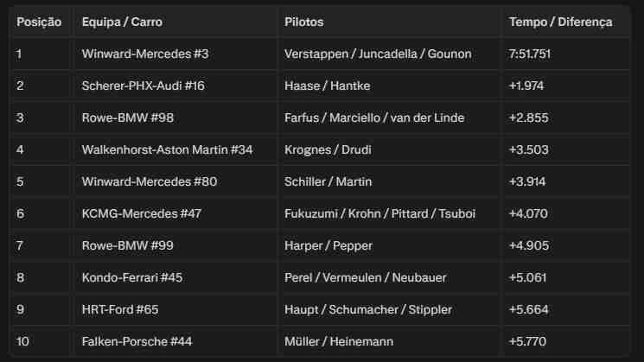Screen dimensions: 644x362
Task: Click the Haupt / Schumacher / Stippler cell
Action: 368,309
